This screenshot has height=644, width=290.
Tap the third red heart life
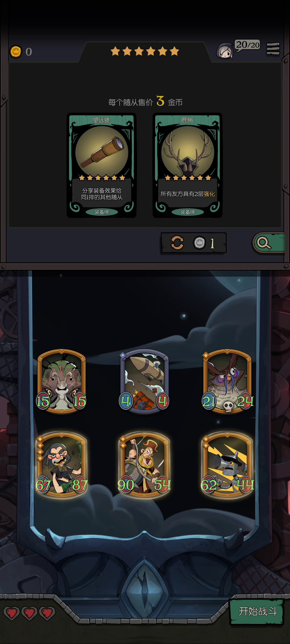click(x=47, y=613)
